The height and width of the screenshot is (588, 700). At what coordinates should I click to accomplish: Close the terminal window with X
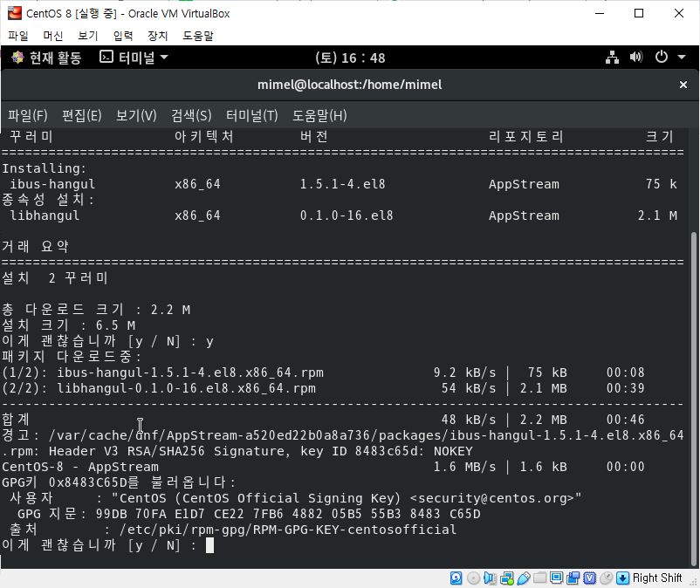point(683,85)
